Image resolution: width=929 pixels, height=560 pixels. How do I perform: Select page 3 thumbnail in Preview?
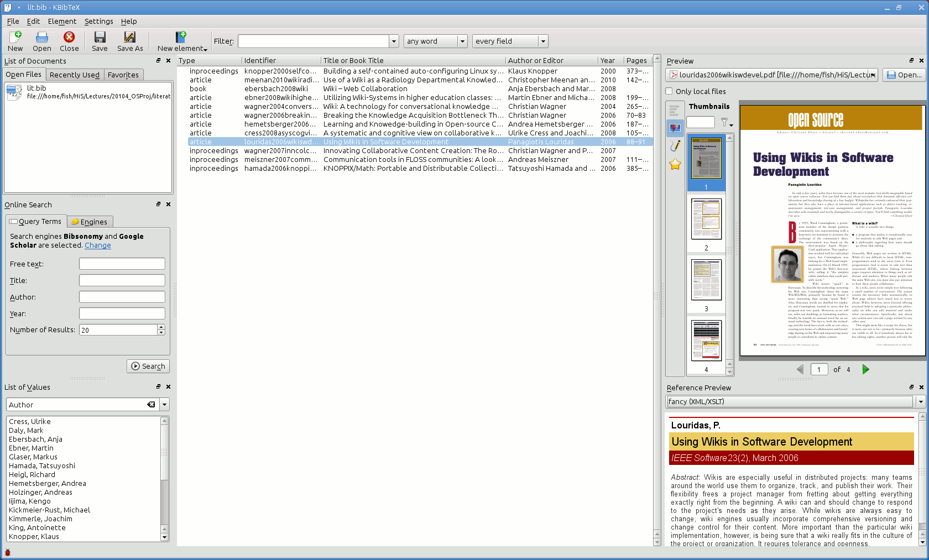pyautogui.click(x=706, y=280)
